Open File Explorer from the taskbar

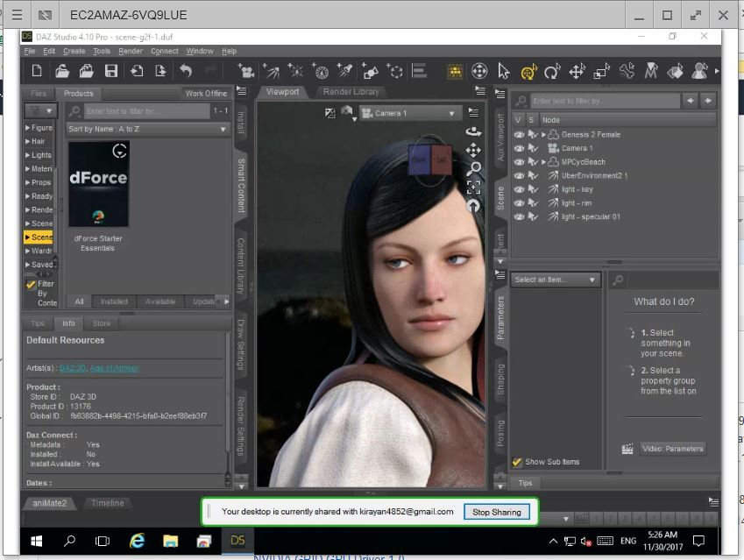pyautogui.click(x=170, y=541)
